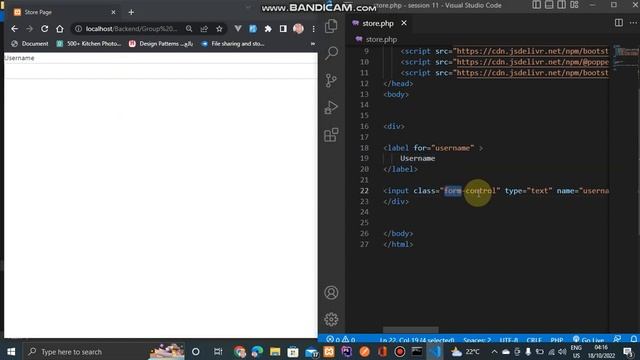Share this page from address bar
The height and width of the screenshot is (360, 640).
tap(204, 29)
